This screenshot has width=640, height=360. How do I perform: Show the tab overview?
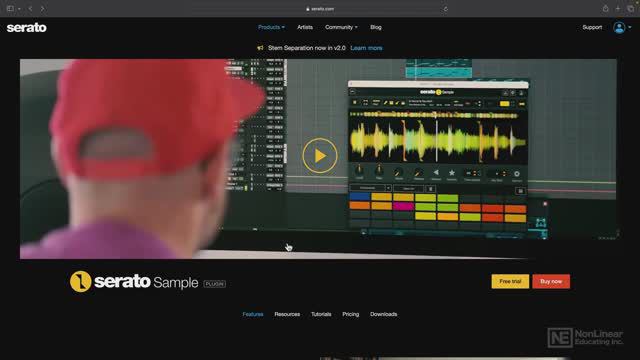click(631, 8)
